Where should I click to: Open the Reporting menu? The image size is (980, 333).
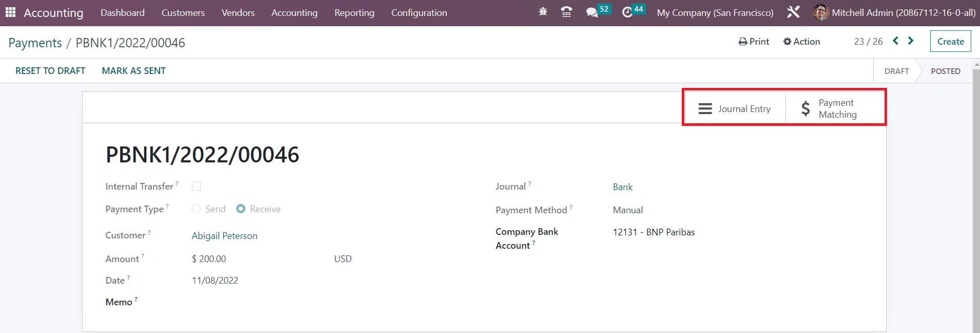point(354,13)
